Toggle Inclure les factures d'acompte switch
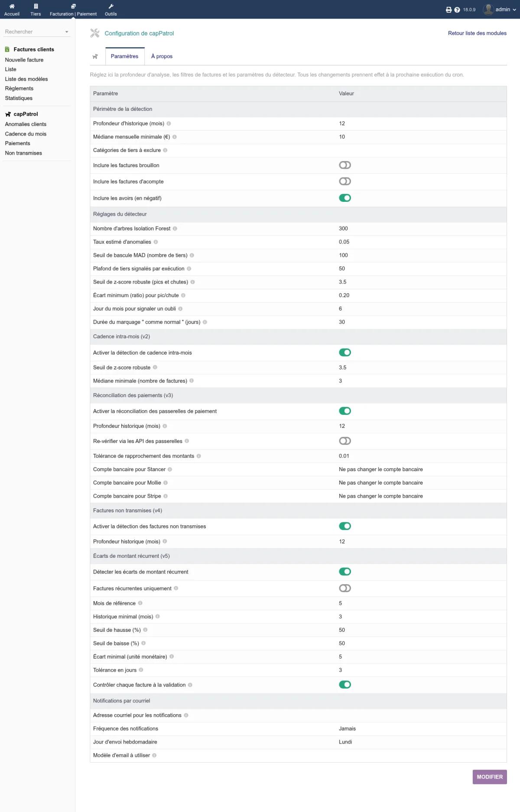The image size is (520, 812). point(345,181)
